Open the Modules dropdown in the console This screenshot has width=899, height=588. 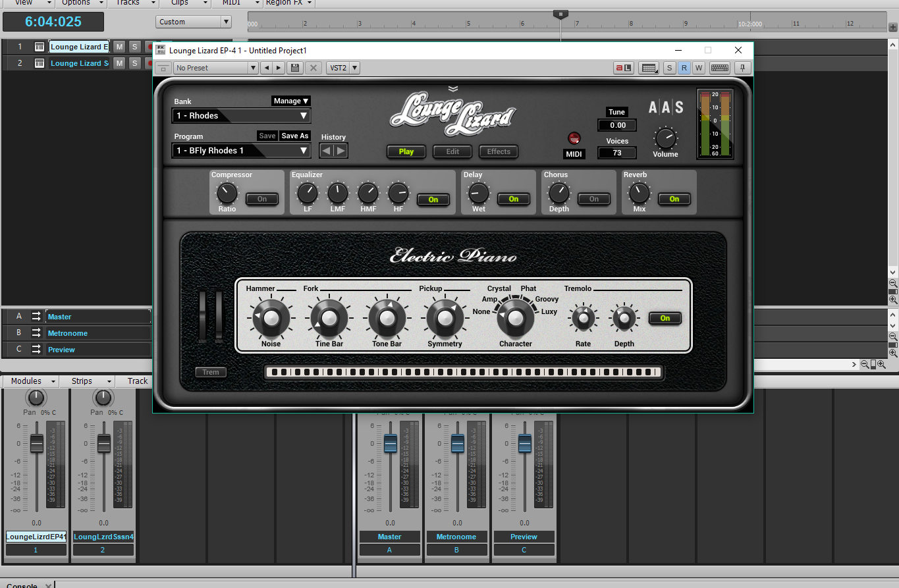pos(31,381)
